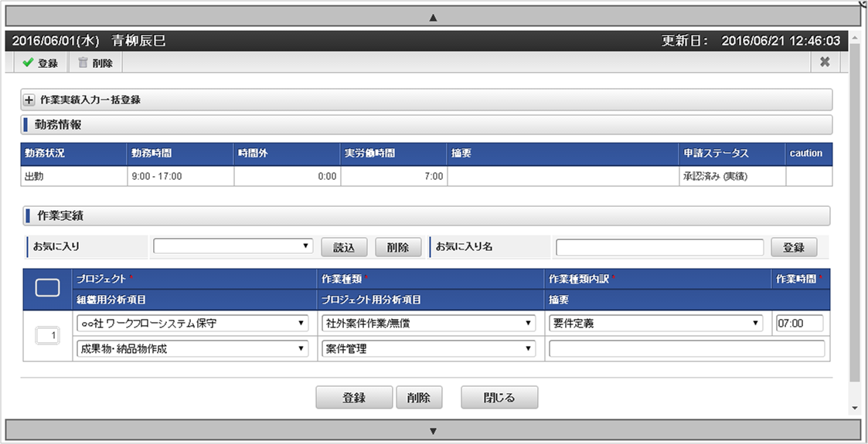Screen dimensions: 868x444
Task: Open the dropdown showing 成果物･納品物作成
Action: (192, 348)
